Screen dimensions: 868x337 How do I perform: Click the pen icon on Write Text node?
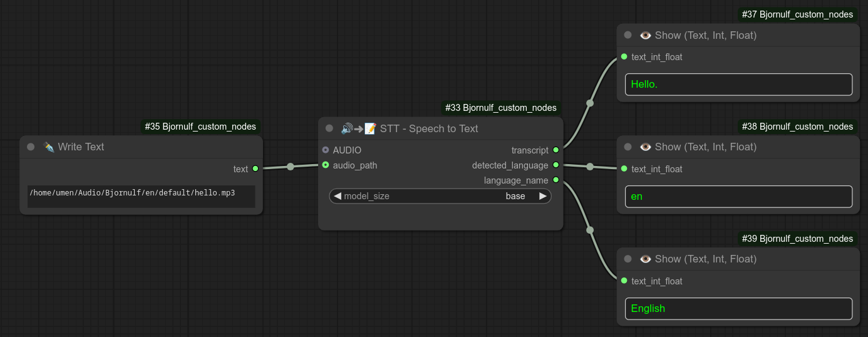49,147
